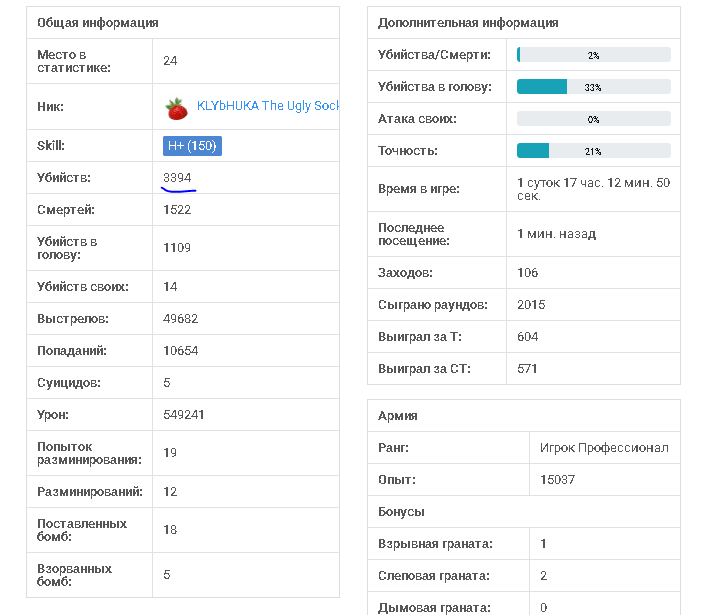The width and height of the screenshot is (708, 615).
Task: Select the underlined kill count 3394
Action: [177, 178]
